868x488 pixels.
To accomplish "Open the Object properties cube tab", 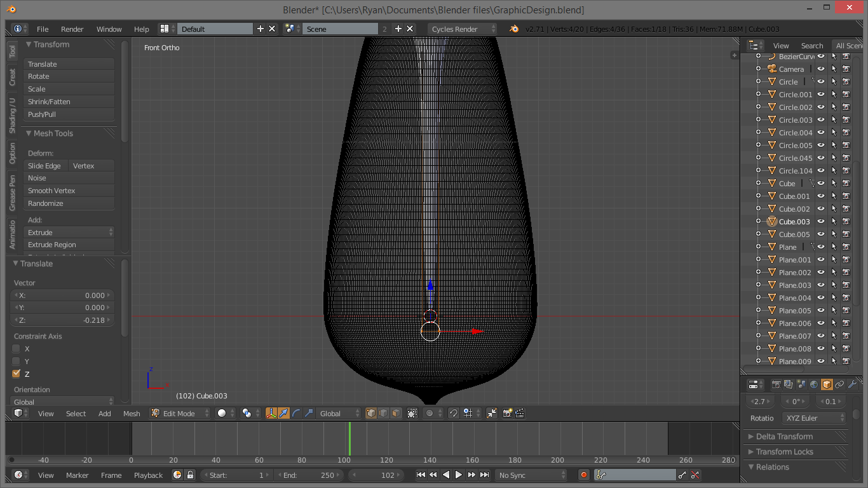I will 827,384.
